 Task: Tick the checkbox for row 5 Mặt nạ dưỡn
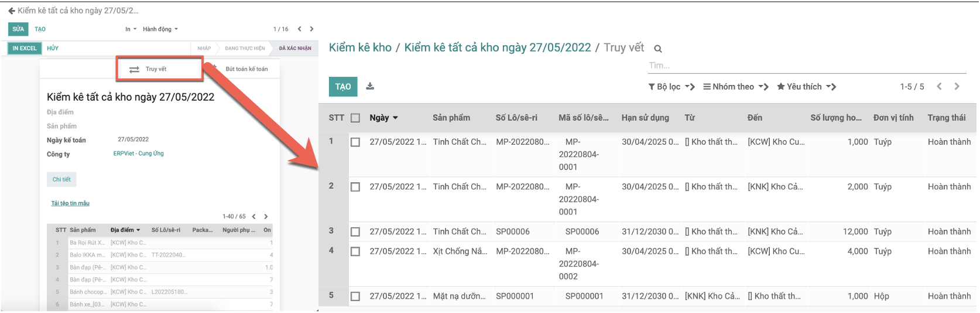pos(355,296)
